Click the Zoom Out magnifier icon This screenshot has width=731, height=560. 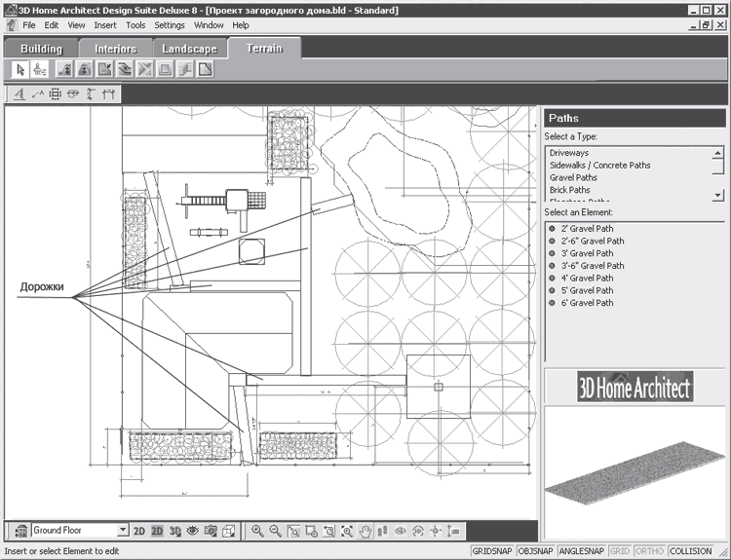tap(276, 531)
